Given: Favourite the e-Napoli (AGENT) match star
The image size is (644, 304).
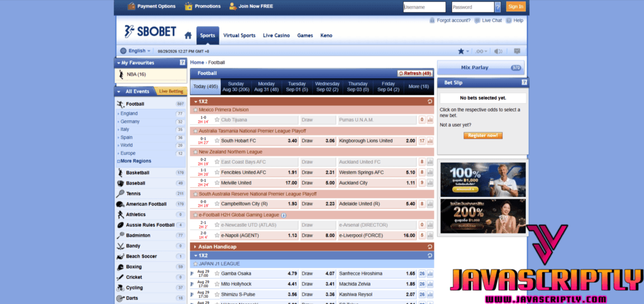Looking at the screenshot, I should point(217,235).
